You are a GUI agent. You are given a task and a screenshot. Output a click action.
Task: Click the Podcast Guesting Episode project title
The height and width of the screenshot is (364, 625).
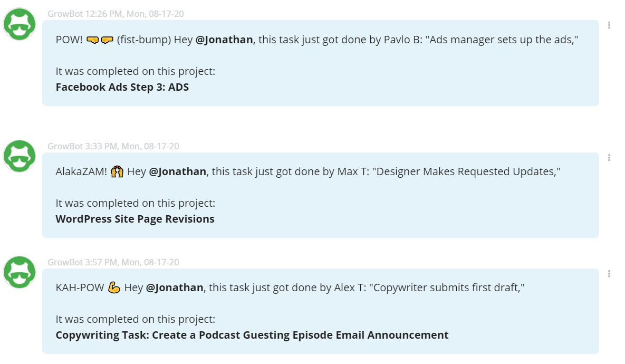pos(252,334)
